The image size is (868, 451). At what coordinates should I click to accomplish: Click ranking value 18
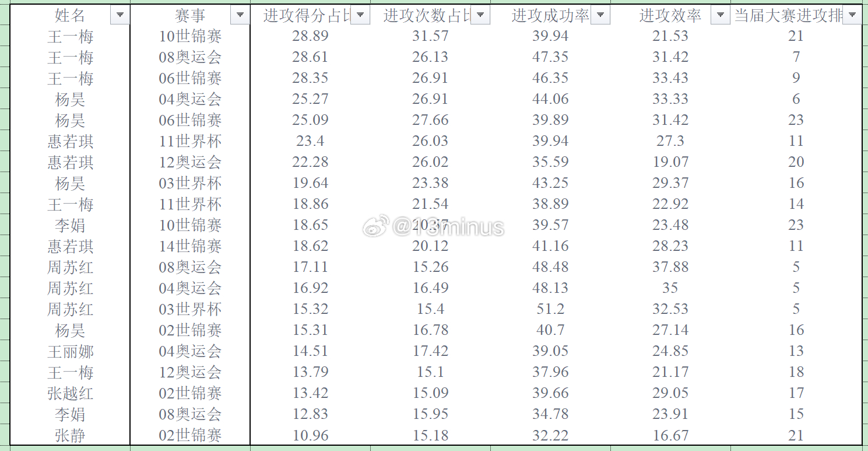point(796,372)
